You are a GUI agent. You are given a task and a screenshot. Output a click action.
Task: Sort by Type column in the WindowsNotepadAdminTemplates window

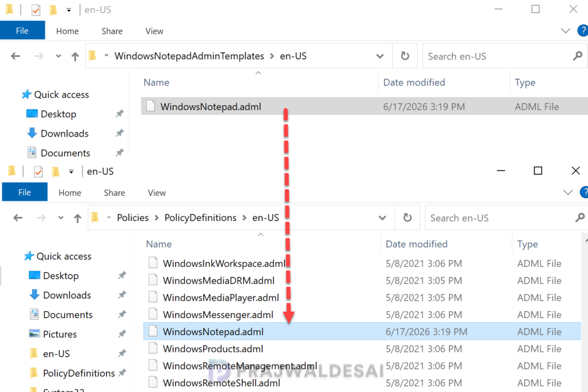pyautogui.click(x=525, y=83)
